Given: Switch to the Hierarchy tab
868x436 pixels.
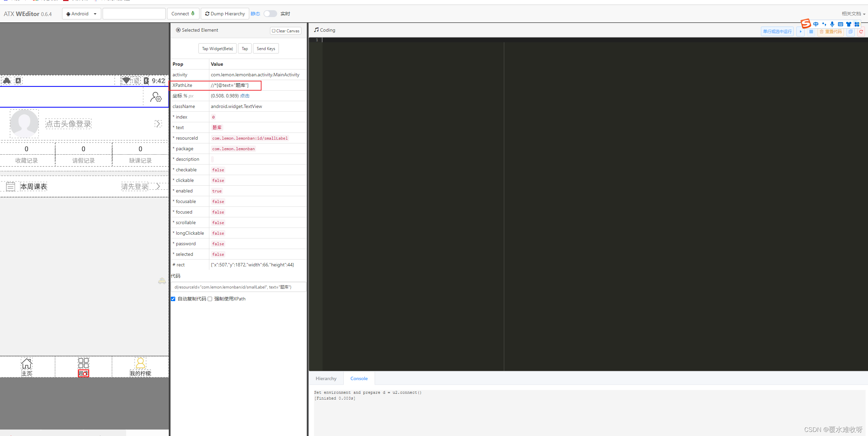Looking at the screenshot, I should coord(326,378).
